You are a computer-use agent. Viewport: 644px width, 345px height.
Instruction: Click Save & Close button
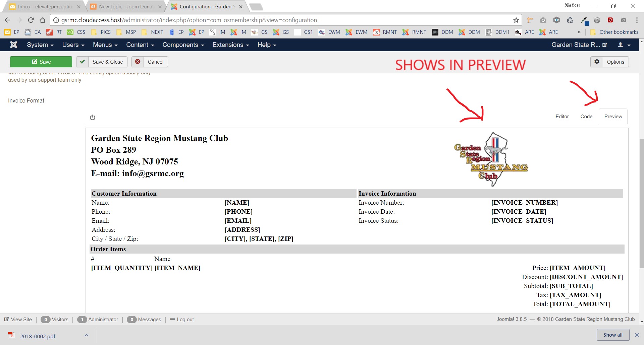102,62
